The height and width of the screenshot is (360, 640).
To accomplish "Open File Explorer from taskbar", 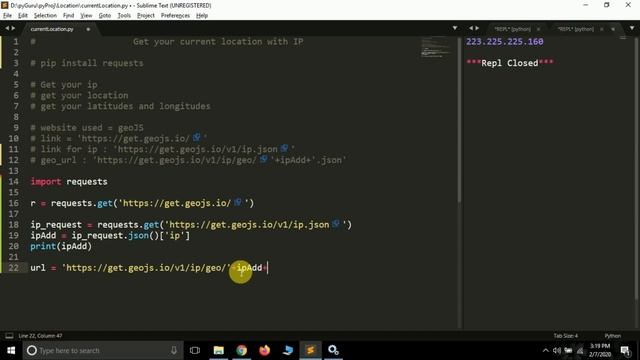I will pyautogui.click(x=218, y=350).
